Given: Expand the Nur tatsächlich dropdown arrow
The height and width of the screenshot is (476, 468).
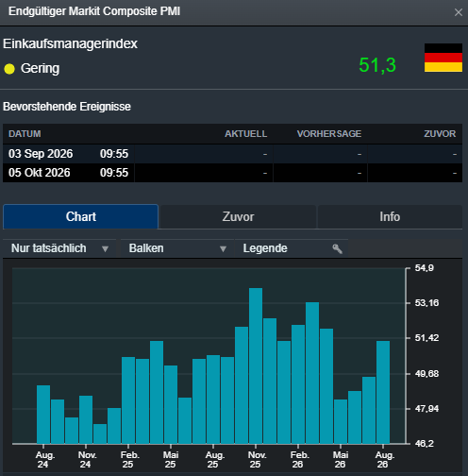Looking at the screenshot, I should point(105,249).
